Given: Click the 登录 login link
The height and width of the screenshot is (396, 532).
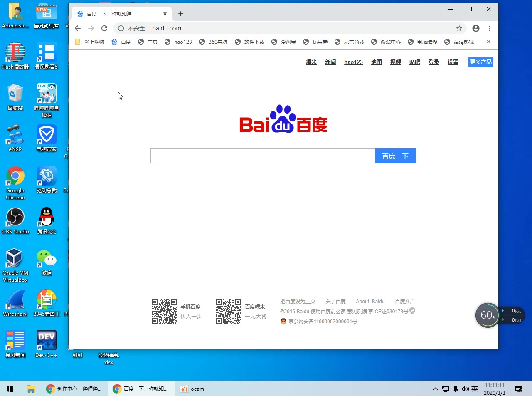Looking at the screenshot, I should 434,62.
